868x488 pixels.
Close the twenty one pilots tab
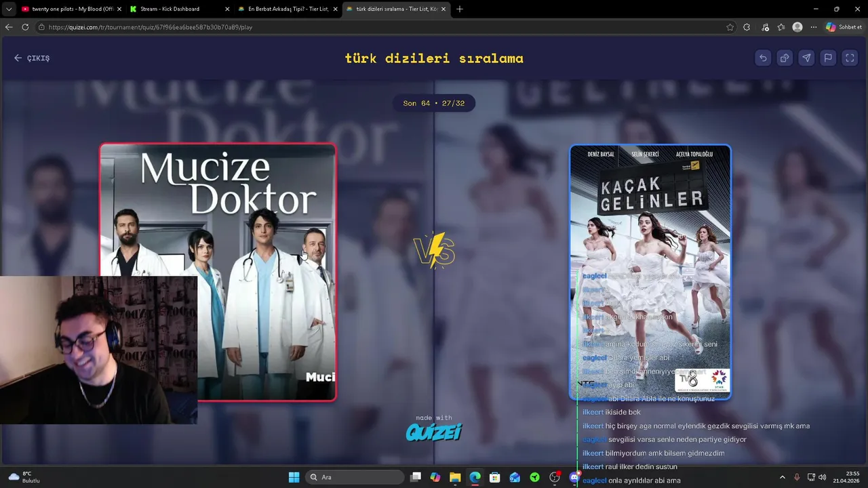click(x=119, y=9)
